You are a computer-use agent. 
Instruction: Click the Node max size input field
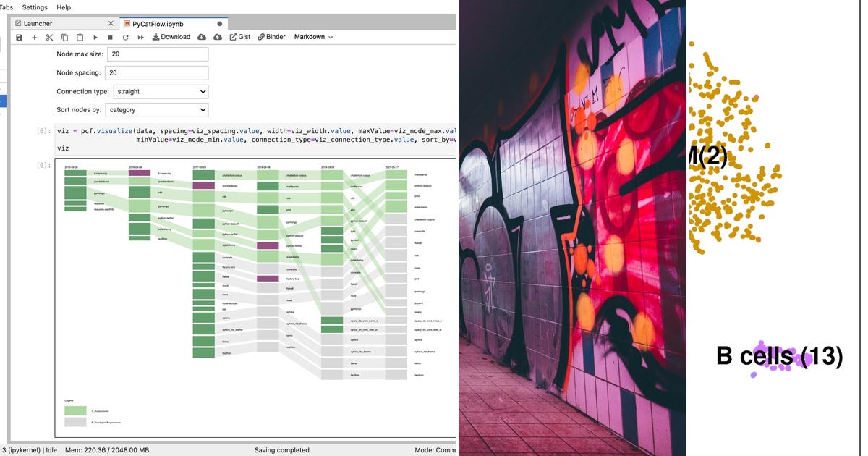point(157,54)
